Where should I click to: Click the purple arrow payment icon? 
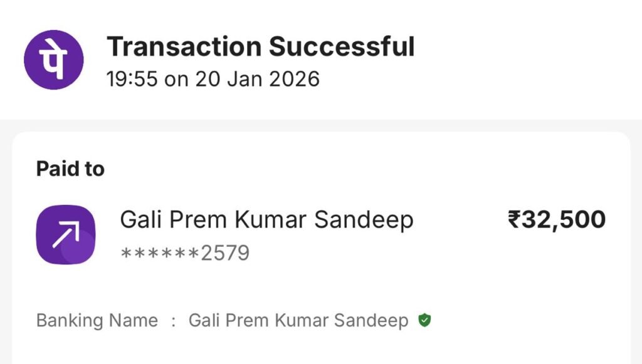click(66, 235)
